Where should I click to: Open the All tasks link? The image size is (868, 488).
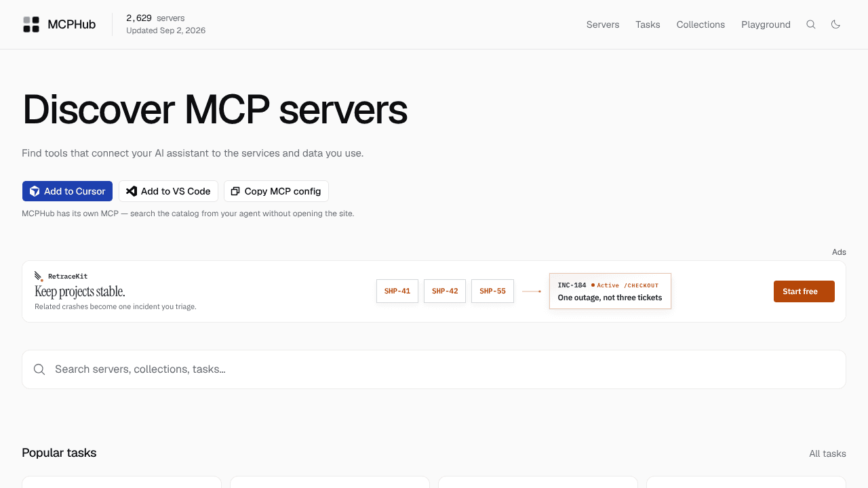point(827,453)
